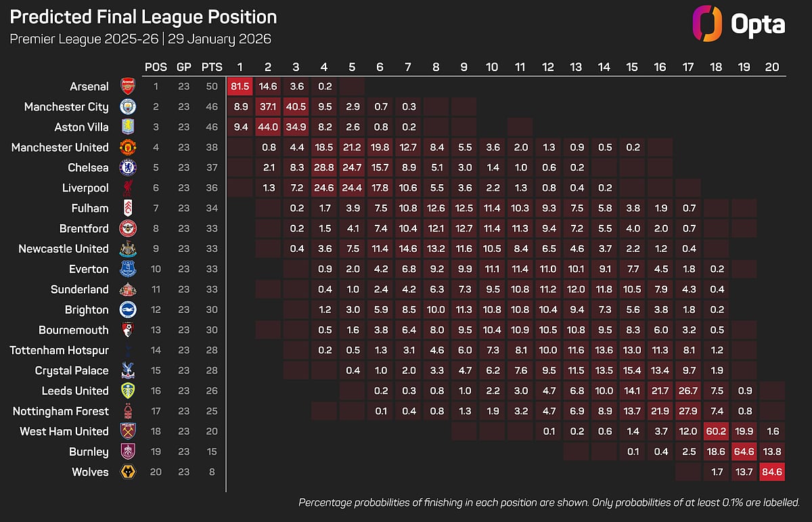Click the Manchester United club crest
The image size is (812, 522).
click(x=127, y=147)
